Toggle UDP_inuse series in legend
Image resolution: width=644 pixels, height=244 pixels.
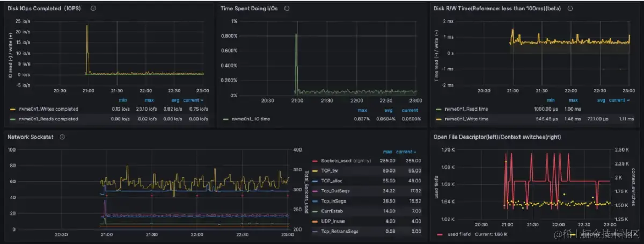(334, 221)
